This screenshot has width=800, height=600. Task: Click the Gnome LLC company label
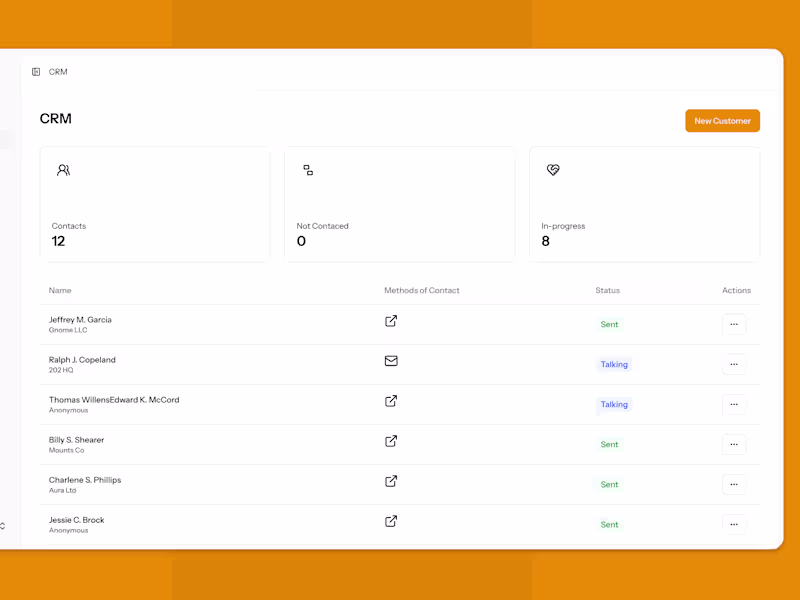point(68,330)
